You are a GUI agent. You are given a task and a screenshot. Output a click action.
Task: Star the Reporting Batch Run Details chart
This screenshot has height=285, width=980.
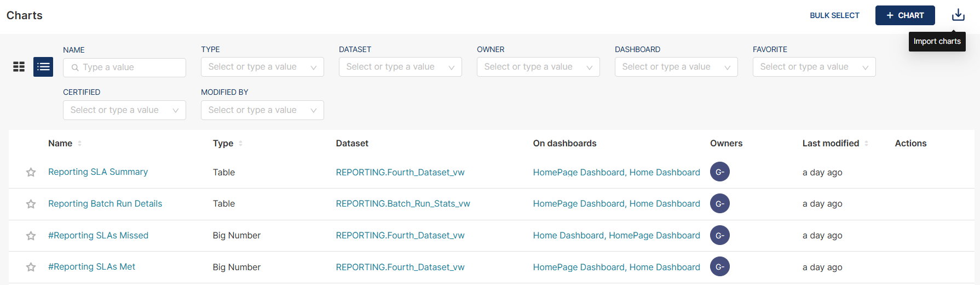click(31, 204)
